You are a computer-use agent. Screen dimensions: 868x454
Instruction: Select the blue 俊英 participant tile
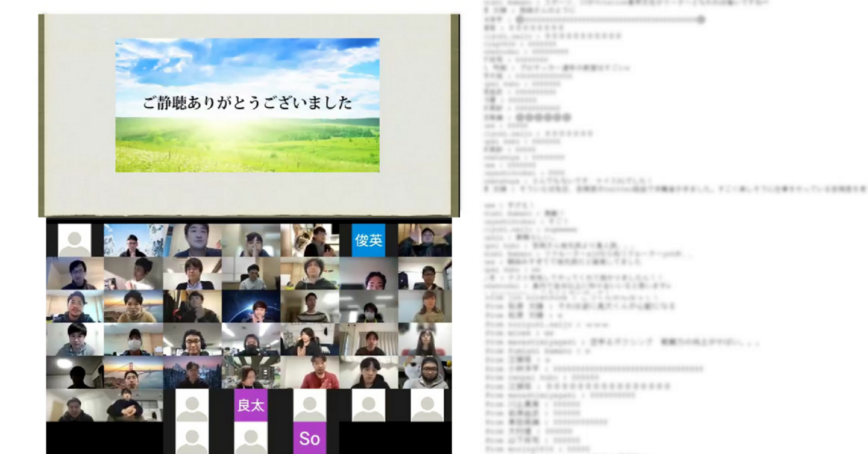(x=368, y=240)
